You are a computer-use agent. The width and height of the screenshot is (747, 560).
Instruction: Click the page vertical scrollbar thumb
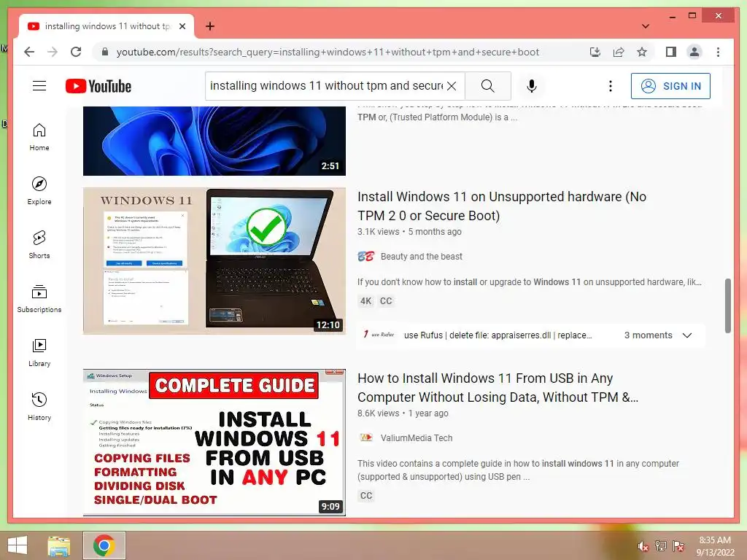(727, 306)
